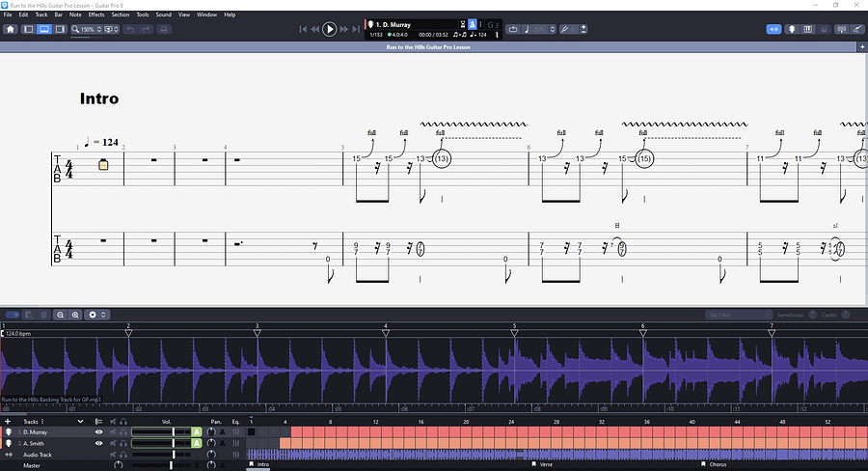
Task: Mute the Audio Track
Action: (113, 455)
